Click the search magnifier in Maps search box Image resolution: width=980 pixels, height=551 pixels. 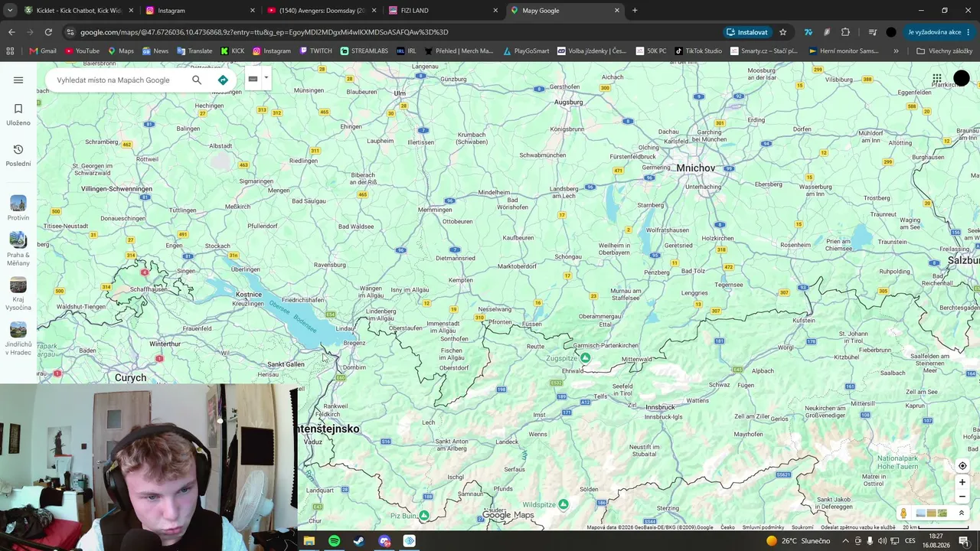point(197,80)
